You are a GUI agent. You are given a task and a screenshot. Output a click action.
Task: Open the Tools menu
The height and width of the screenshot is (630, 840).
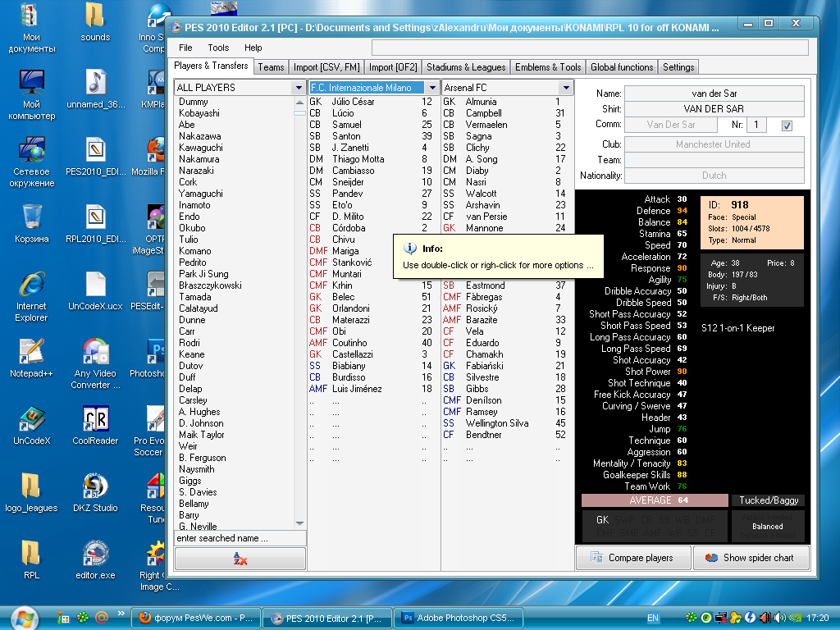pyautogui.click(x=218, y=48)
